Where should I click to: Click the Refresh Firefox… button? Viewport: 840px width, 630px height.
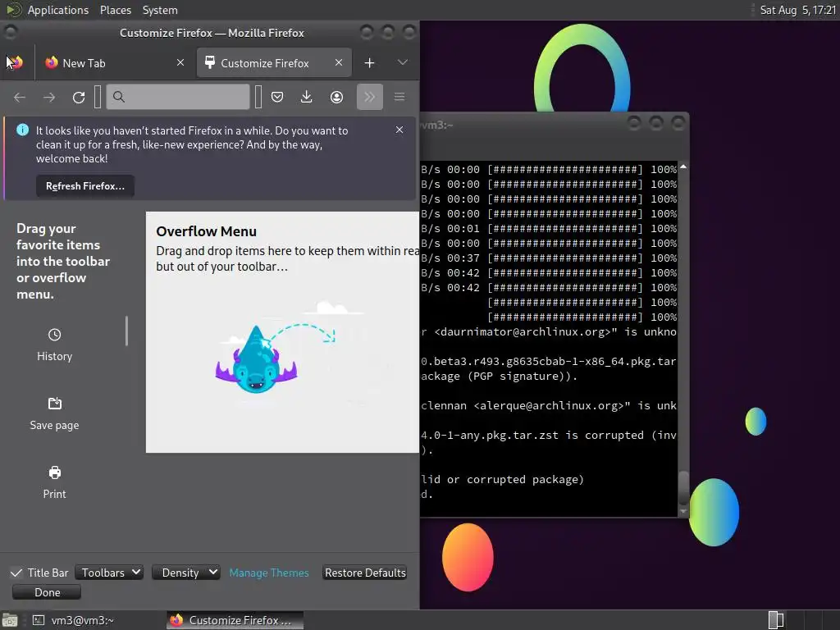tap(85, 186)
